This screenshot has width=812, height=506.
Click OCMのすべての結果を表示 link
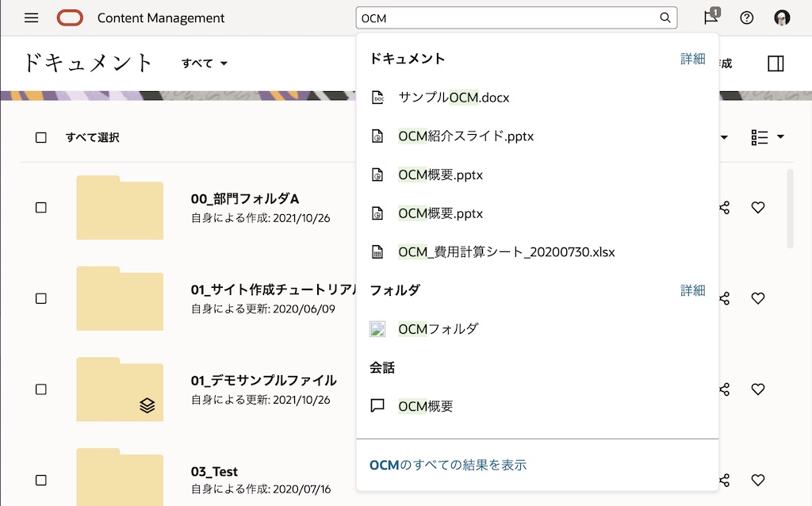coord(448,465)
